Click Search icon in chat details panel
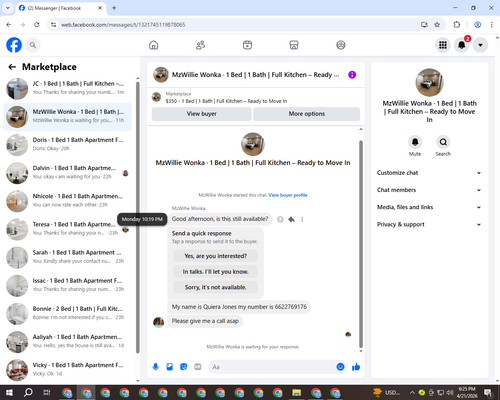500x400 pixels. point(443,142)
